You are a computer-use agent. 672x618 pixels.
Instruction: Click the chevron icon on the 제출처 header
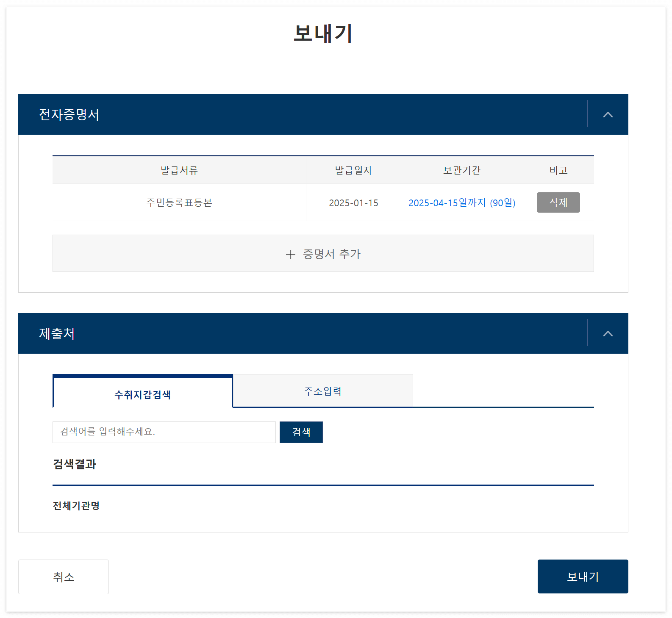point(608,333)
